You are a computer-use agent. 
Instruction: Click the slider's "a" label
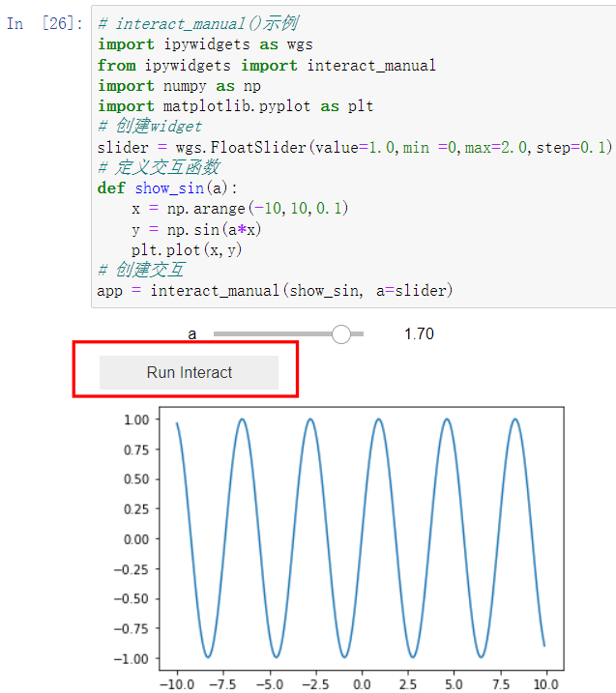click(192, 334)
